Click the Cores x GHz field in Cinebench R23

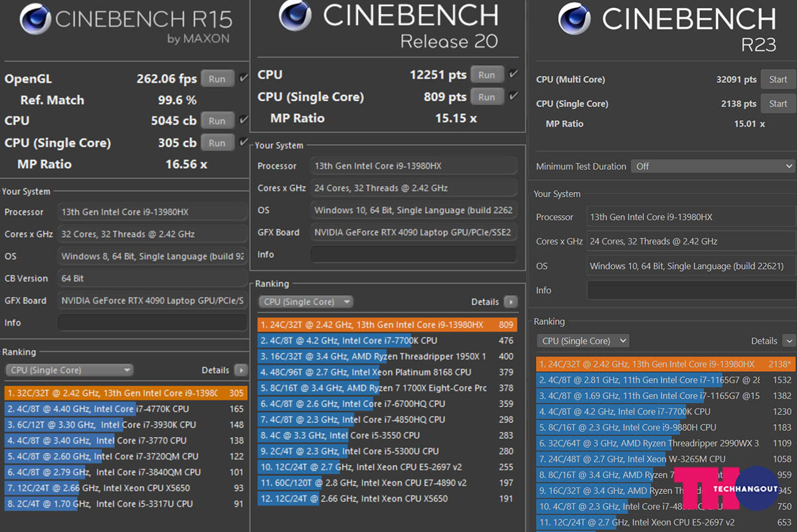coord(691,241)
